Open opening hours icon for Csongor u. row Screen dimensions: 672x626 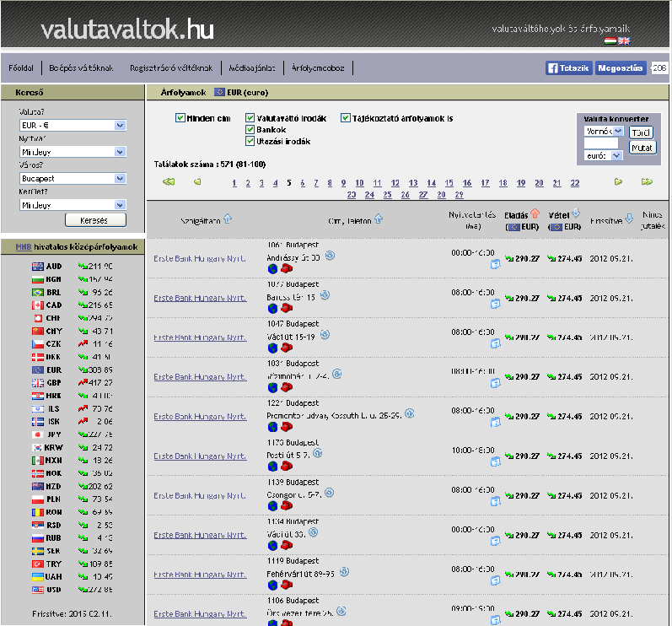click(495, 501)
